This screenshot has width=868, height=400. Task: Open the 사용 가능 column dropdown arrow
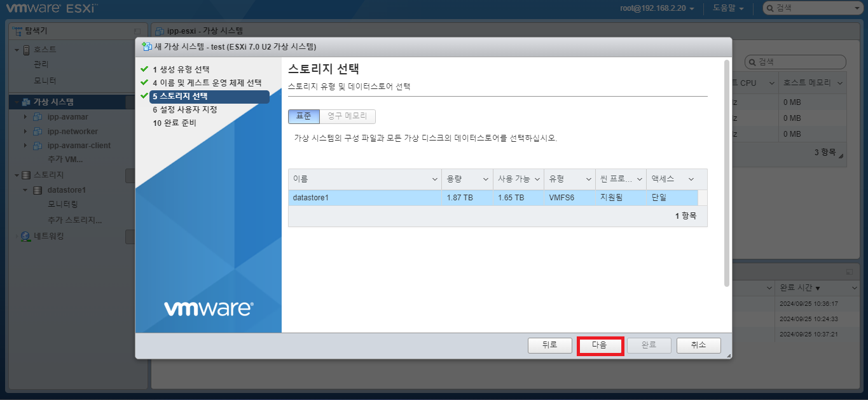(537, 179)
